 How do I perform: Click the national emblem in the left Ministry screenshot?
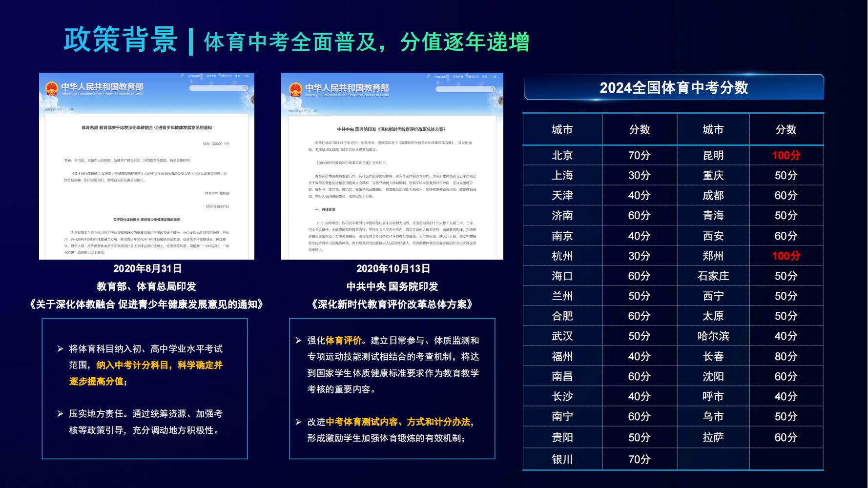click(x=51, y=89)
